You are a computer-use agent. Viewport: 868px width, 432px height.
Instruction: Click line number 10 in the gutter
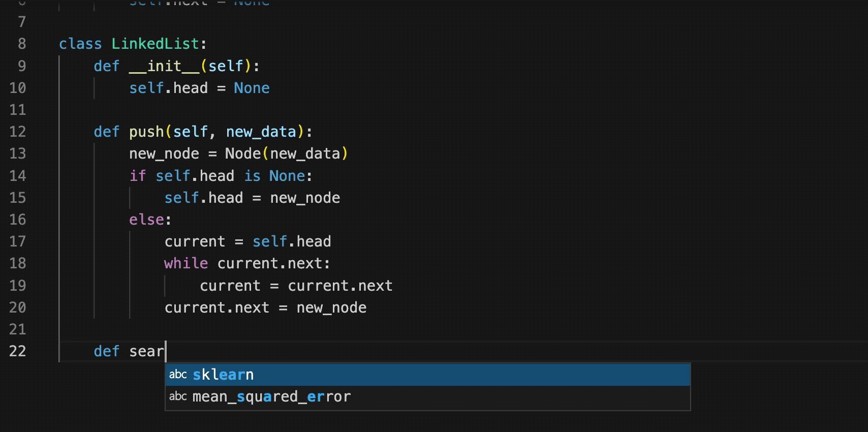(18, 88)
